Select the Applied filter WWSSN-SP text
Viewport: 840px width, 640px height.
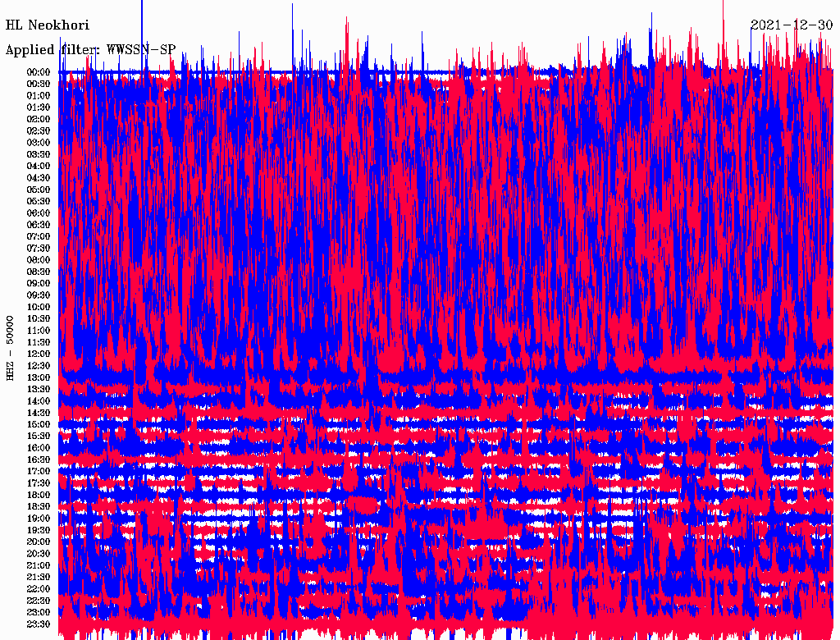tap(90, 49)
